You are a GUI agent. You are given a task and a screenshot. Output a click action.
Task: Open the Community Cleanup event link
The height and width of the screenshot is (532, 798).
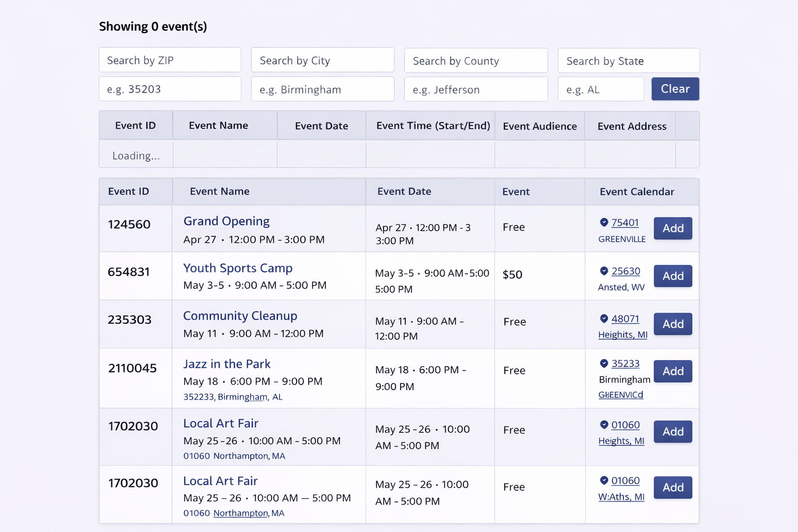240,316
